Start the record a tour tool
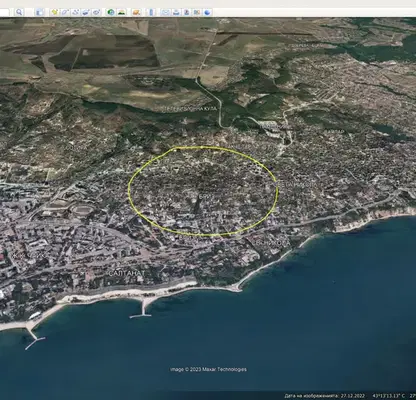 pos(96,12)
